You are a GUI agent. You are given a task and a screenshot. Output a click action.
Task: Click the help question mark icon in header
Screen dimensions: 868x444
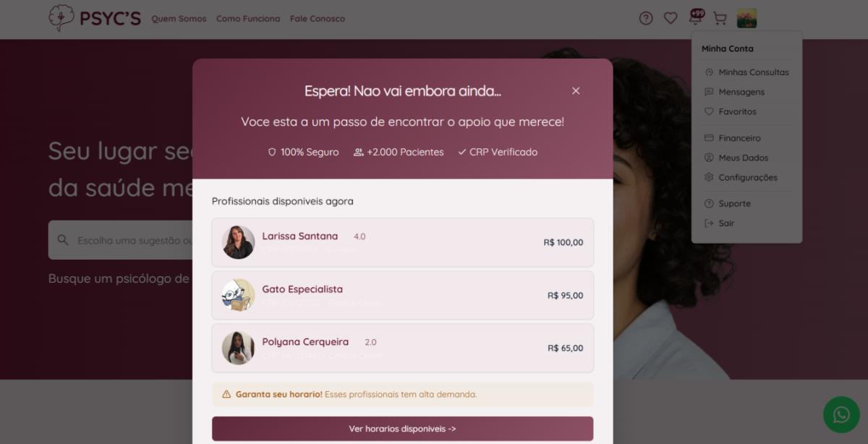(646, 19)
